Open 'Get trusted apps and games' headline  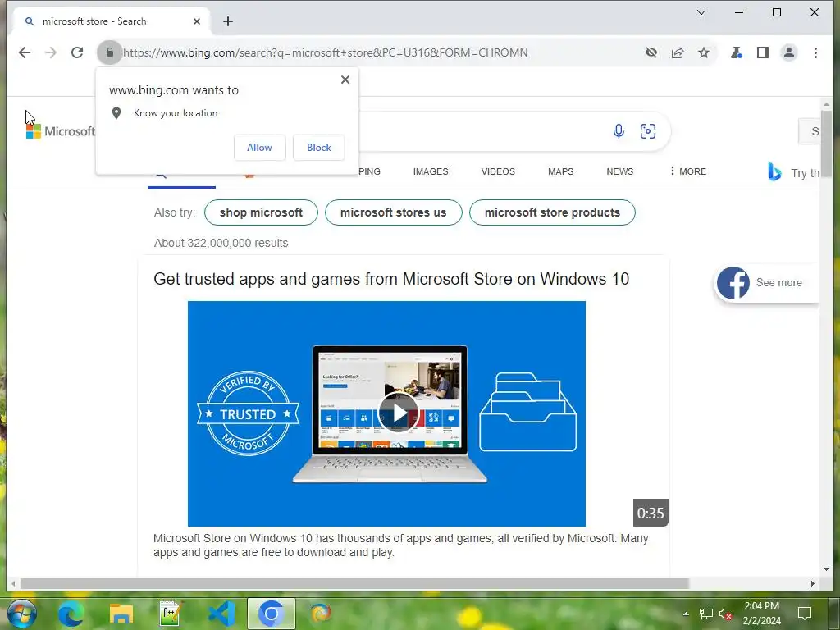[x=391, y=279]
